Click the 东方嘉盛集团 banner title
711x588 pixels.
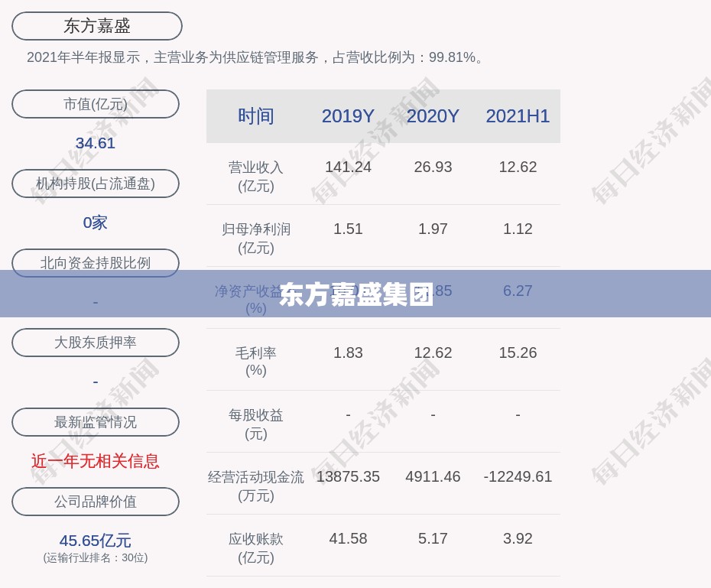[x=356, y=294]
